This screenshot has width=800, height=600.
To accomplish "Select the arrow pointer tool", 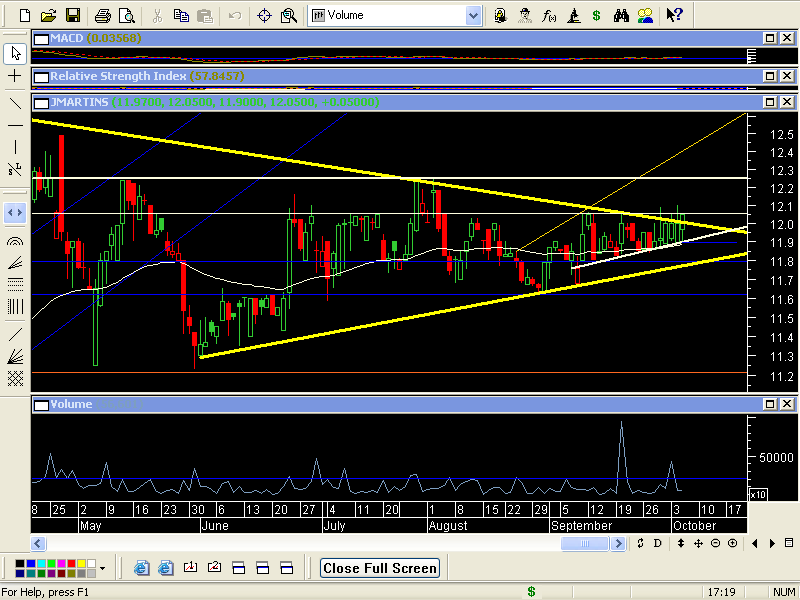I will pyautogui.click(x=15, y=54).
